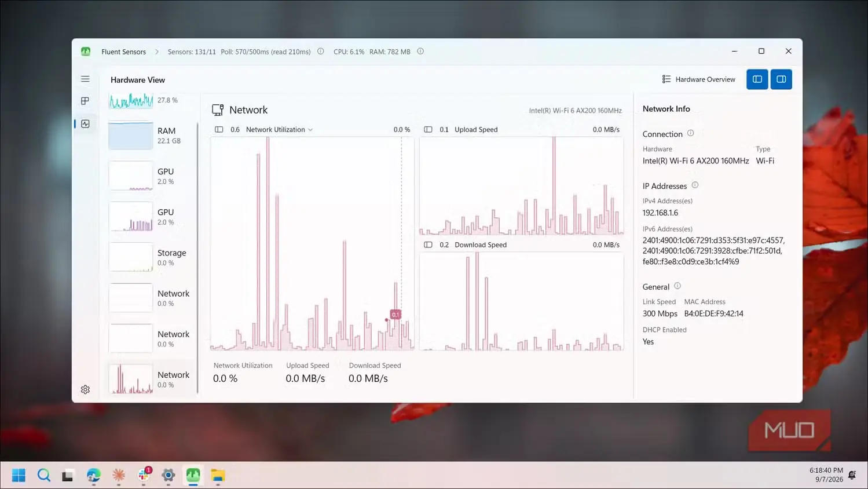
Task: Click the Intel(R) Wi-Fi 6 AX200 hardware value
Action: tap(695, 161)
